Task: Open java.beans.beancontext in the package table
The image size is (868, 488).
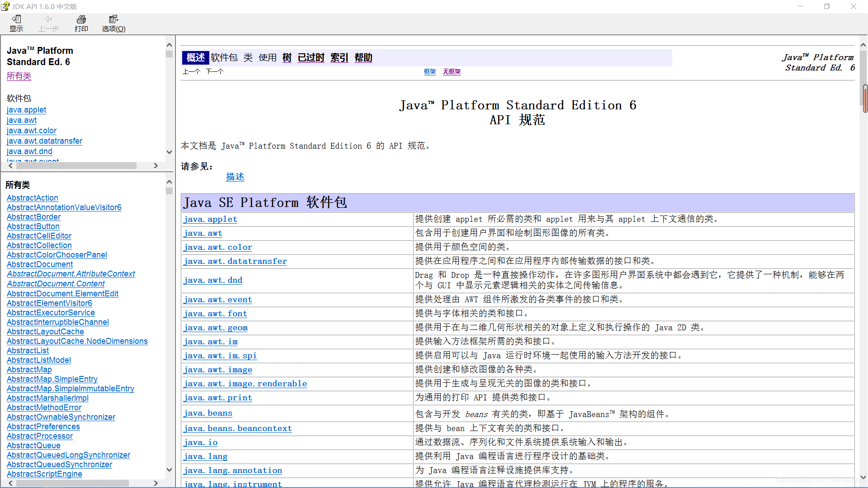Action: click(238, 428)
